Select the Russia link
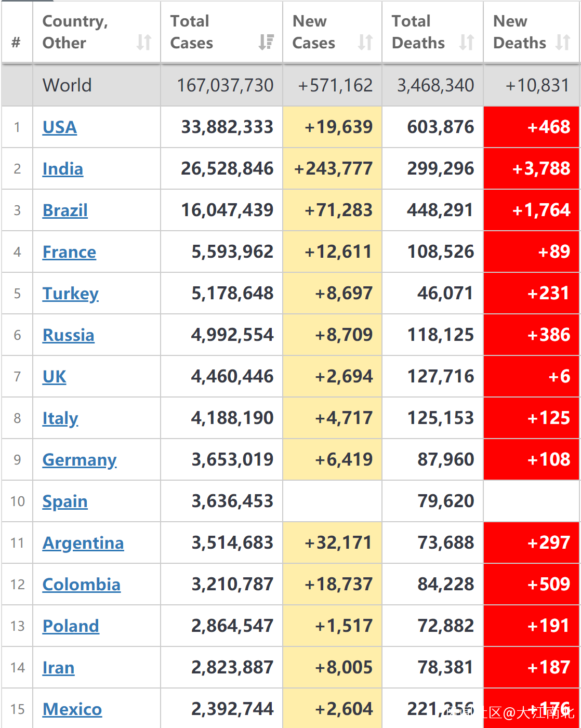581x728 pixels. point(69,335)
